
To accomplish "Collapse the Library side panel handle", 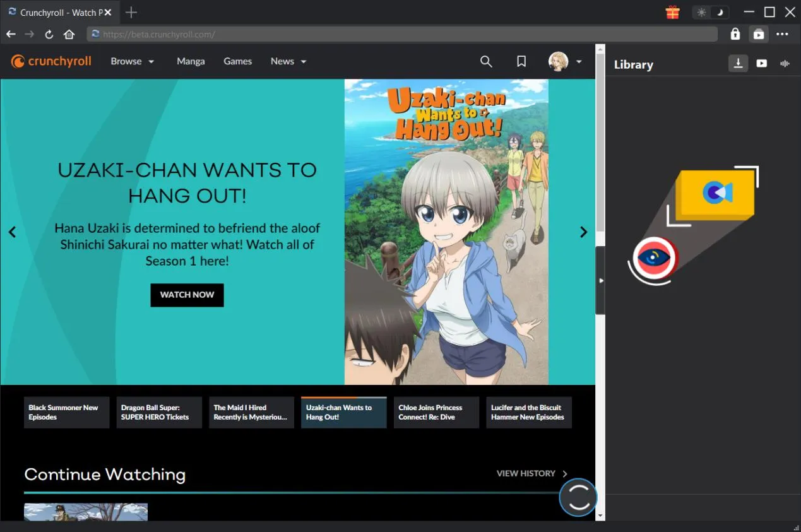I will point(600,280).
